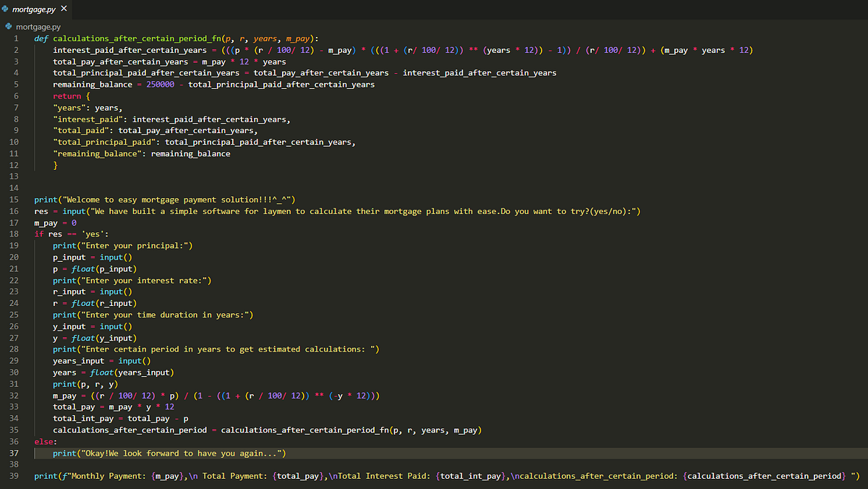Image resolution: width=868 pixels, height=489 pixels.
Task: Click the Python icon in the breadcrumb bar
Action: (7, 26)
